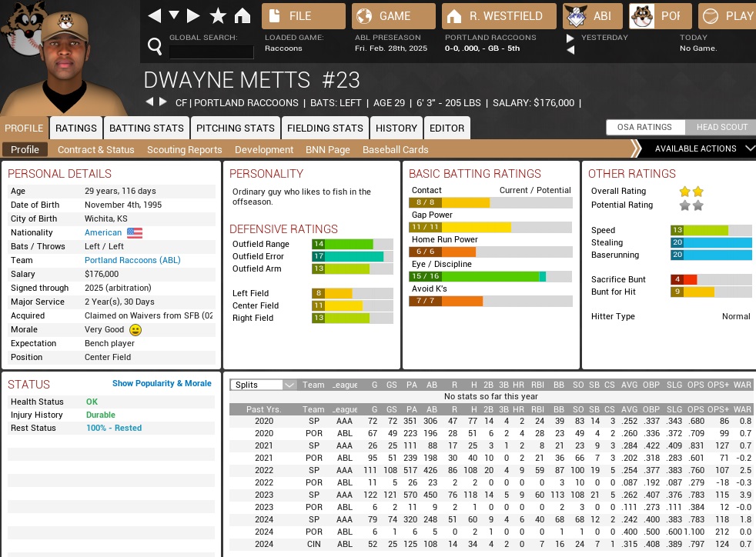This screenshot has height=557, width=756.
Task: Switch to Head Scout ratings
Action: click(721, 128)
